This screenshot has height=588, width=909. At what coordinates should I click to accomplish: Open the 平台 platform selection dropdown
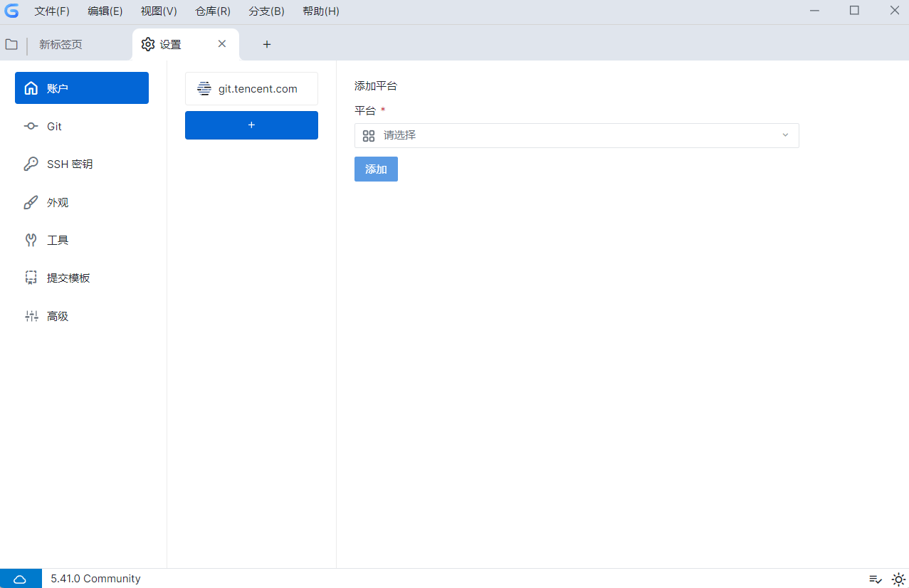(576, 135)
